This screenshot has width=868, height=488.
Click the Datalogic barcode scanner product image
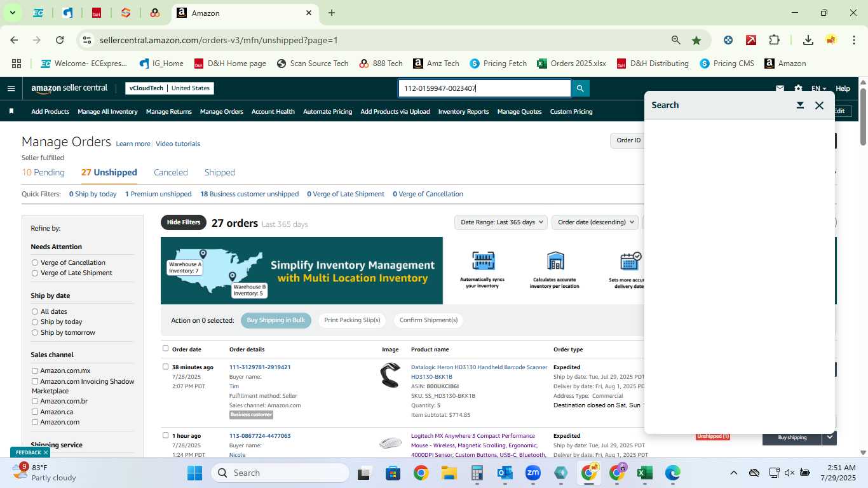(x=390, y=375)
